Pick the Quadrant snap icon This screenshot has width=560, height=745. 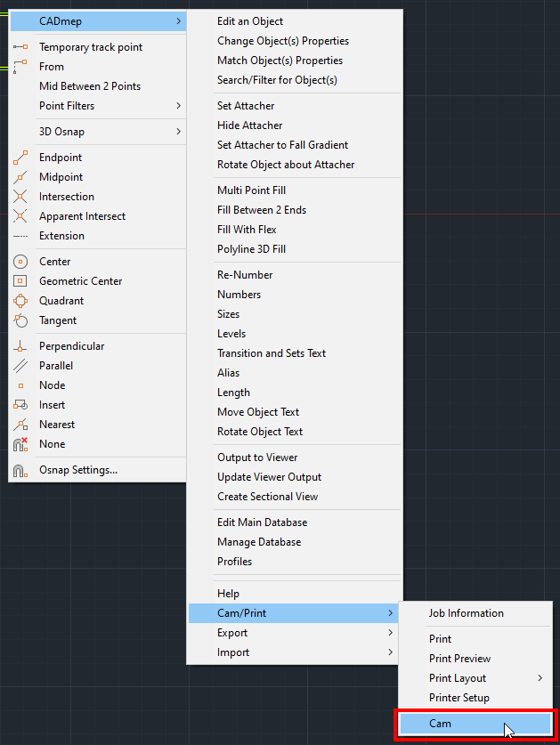21,300
